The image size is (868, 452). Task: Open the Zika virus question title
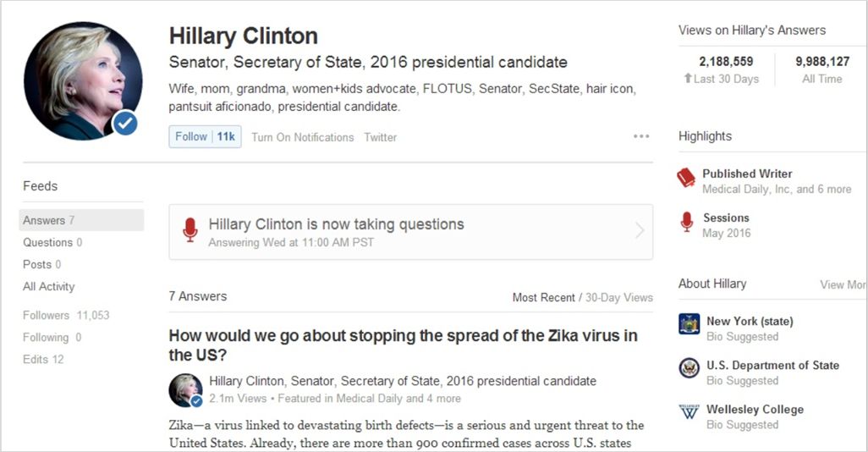point(403,345)
